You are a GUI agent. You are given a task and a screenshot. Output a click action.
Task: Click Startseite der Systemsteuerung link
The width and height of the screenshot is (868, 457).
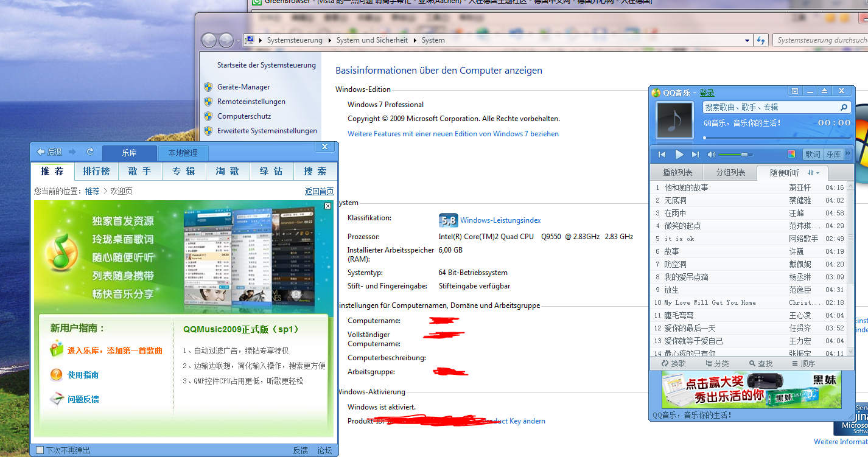pos(267,65)
